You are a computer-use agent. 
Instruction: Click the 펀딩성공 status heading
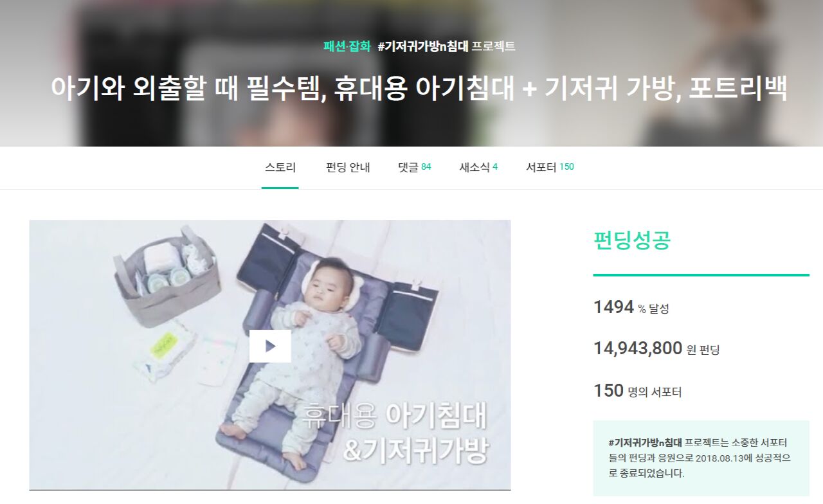click(632, 240)
